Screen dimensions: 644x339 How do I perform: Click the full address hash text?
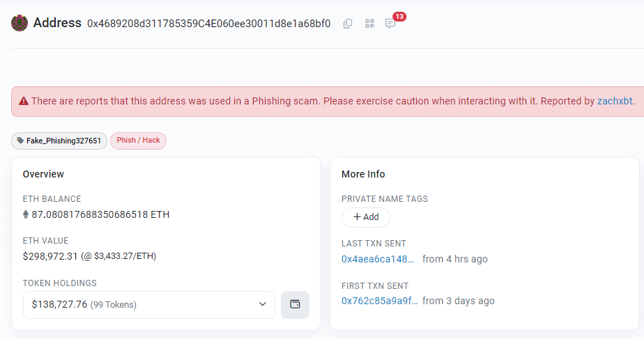(x=208, y=24)
